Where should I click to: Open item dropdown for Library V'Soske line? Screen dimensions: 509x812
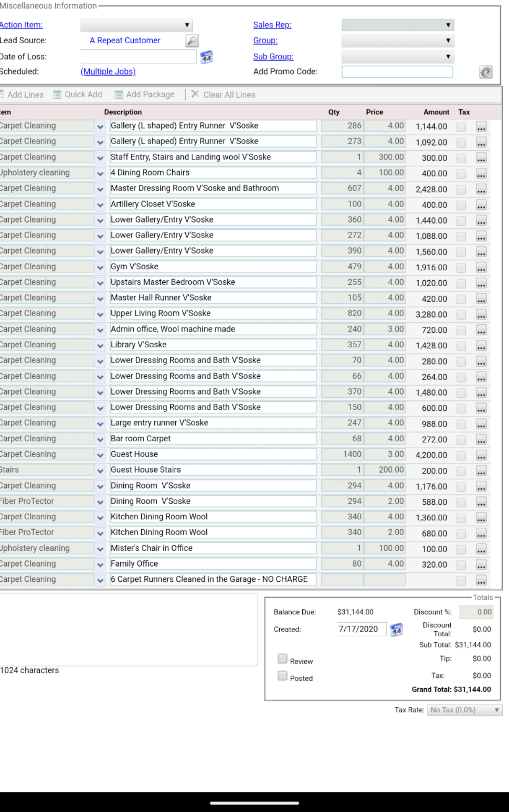(100, 345)
